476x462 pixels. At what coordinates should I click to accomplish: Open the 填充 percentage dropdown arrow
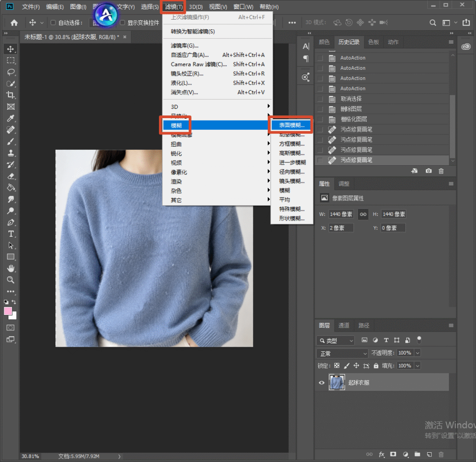point(417,366)
